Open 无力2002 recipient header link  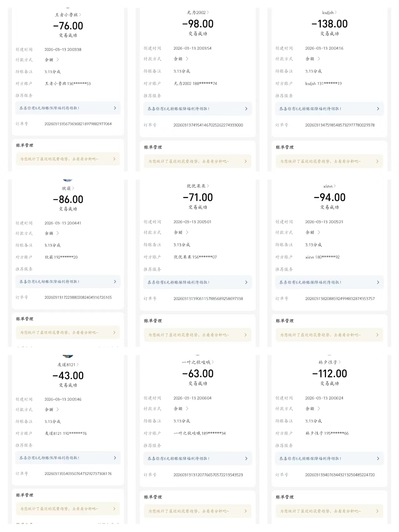pos(198,12)
